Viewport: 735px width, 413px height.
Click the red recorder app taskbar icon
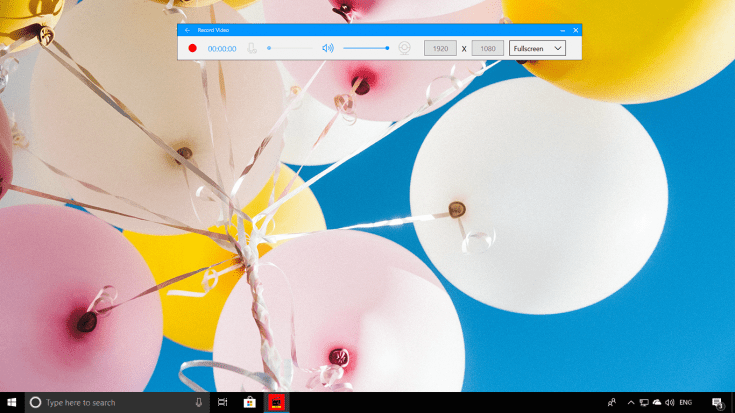point(275,402)
